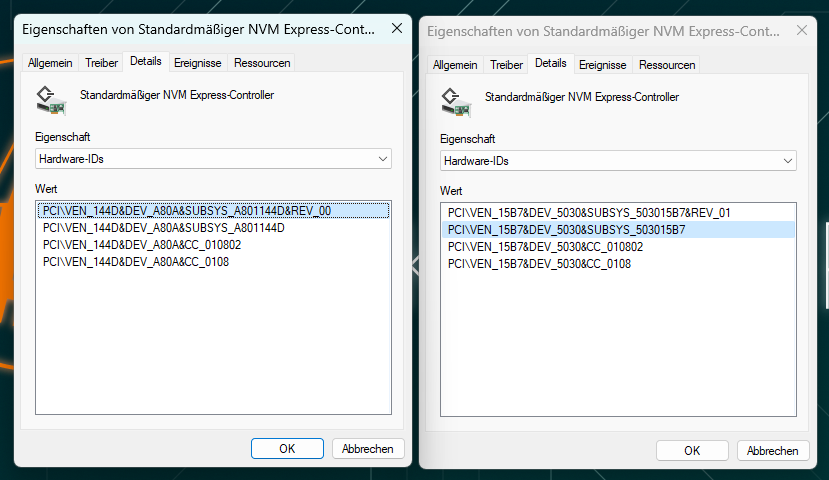Switch to Ressourcen tab in the right dialog
829x480 pixels.
point(667,65)
